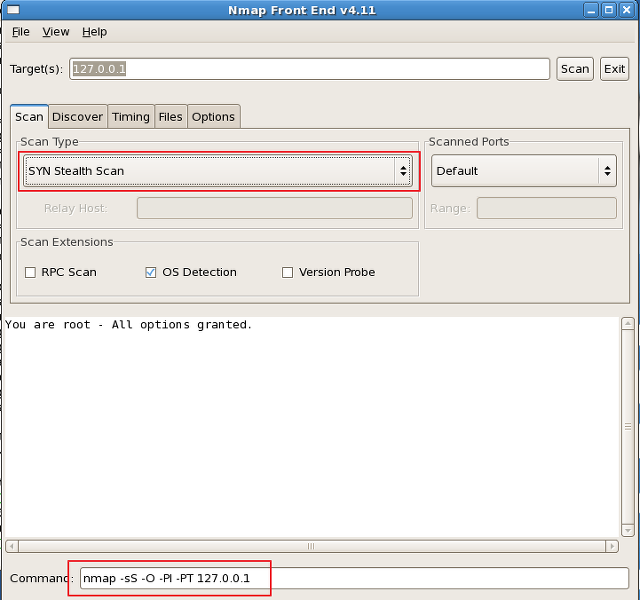The height and width of the screenshot is (600, 640).
Task: Click the 'You are root - All options granted.' text
Action: (129, 325)
